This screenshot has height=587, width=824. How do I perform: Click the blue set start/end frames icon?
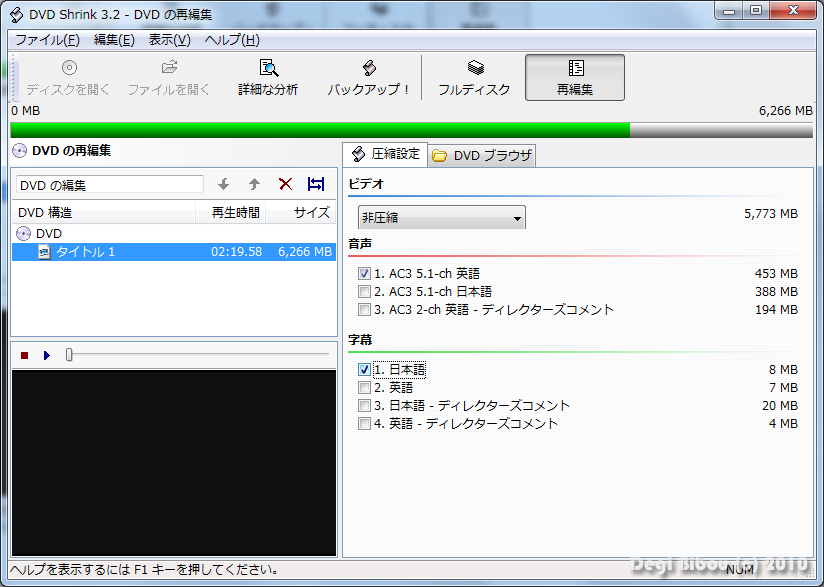pyautogui.click(x=316, y=184)
